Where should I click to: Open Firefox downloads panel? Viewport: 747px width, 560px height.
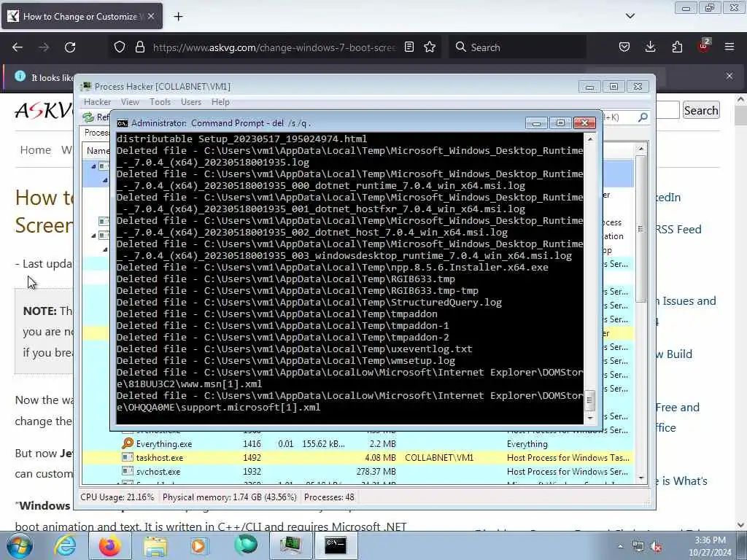(650, 47)
